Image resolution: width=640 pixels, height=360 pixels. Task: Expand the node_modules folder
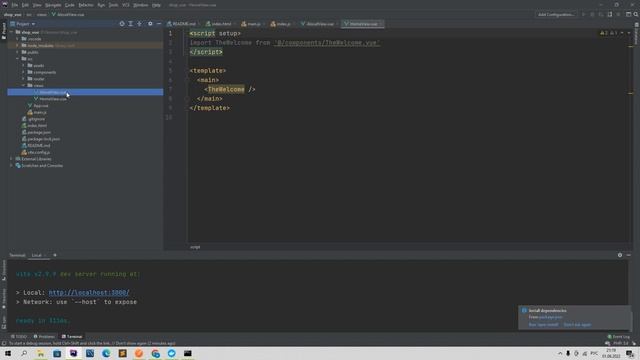18,46
